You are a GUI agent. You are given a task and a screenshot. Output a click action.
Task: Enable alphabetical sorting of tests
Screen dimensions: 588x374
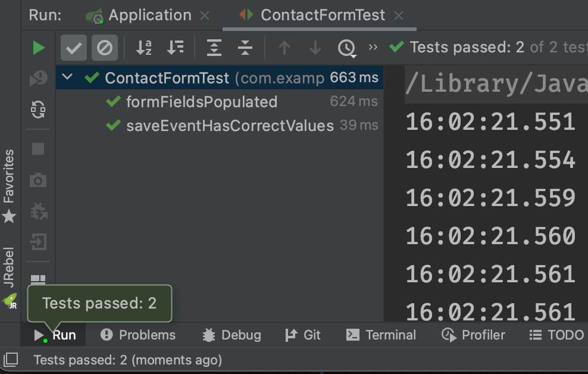tap(143, 48)
